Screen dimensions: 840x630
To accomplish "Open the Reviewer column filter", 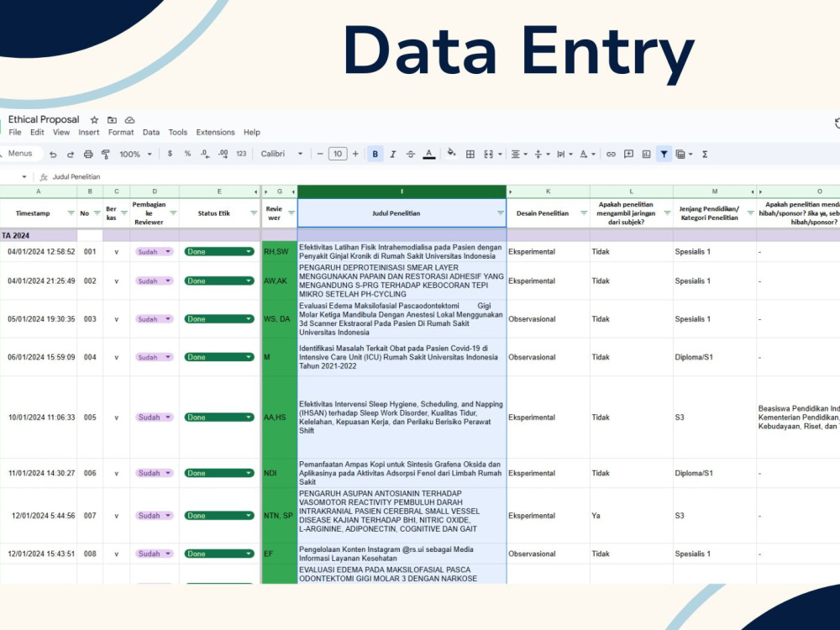I will point(291,213).
